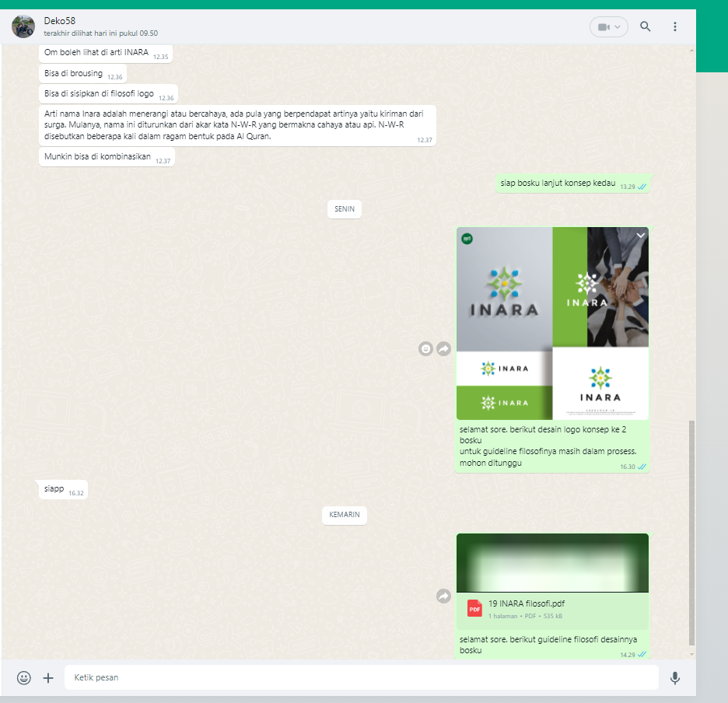Image resolution: width=728 pixels, height=703 pixels.
Task: Open the INARA logo design image
Action: click(x=551, y=323)
